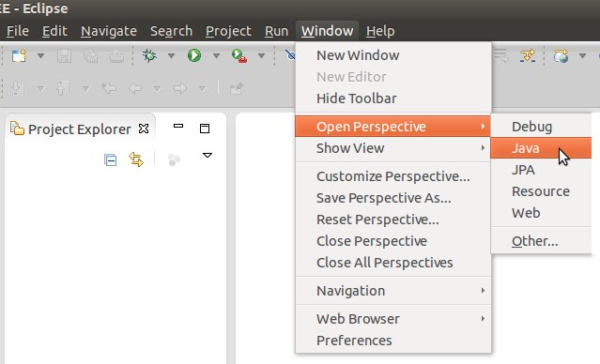Viewport: 600px width, 364px height.
Task: Click the Last Edit Location icon
Action: tap(109, 88)
